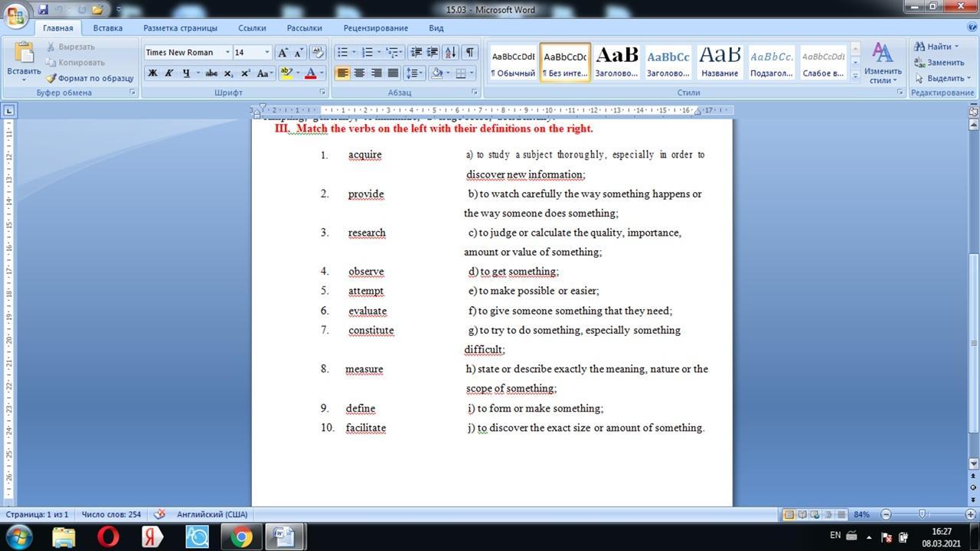Open the Изменить стили menu
980x551 pixels.
883,63
